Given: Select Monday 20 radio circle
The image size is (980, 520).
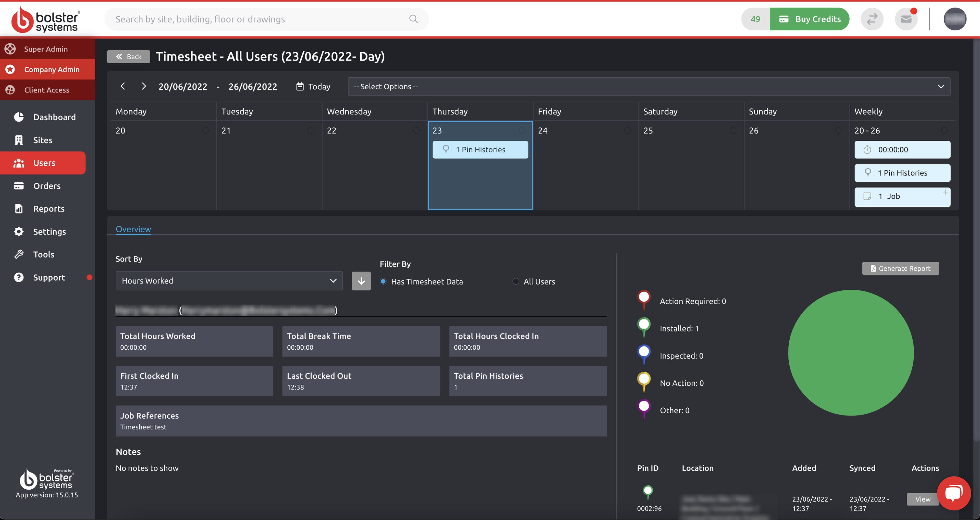Looking at the screenshot, I should tap(205, 131).
